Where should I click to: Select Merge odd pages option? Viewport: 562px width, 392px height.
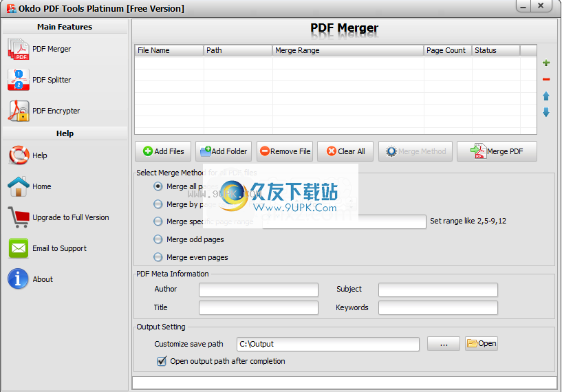click(158, 239)
